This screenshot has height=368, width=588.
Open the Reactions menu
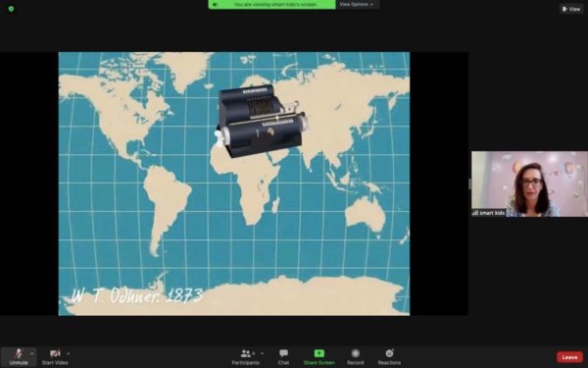(x=389, y=357)
